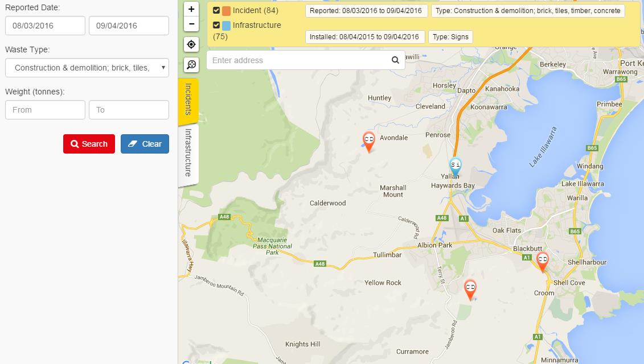Click the map reset view icon
Image resolution: width=644 pixels, height=364 pixels.
point(191,64)
